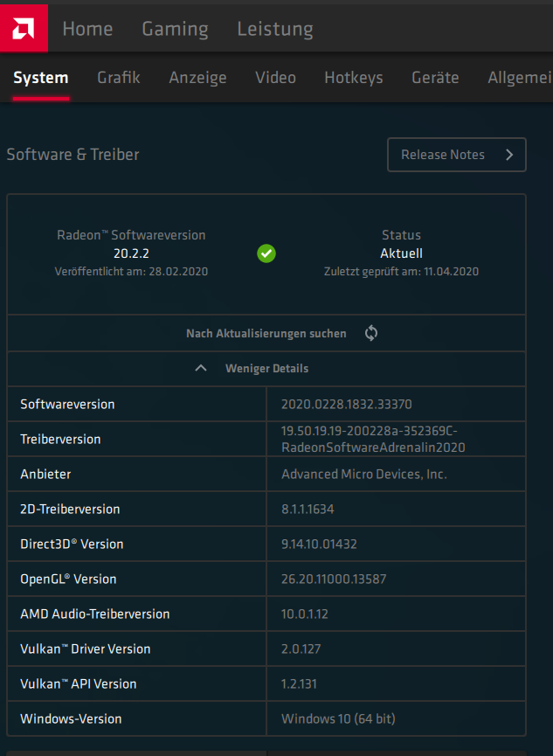Open the Leistung section
The image size is (553, 756).
[x=275, y=28]
